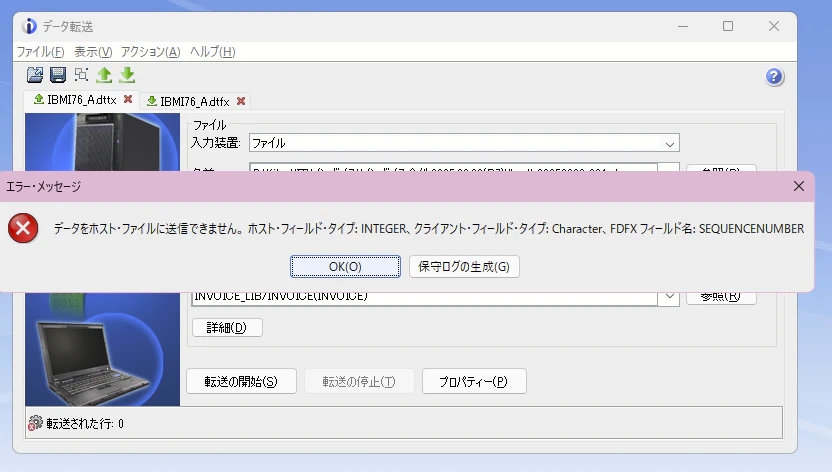Open the ファイル(F) menu
Image resolution: width=832 pixels, height=472 pixels.
click(40, 52)
